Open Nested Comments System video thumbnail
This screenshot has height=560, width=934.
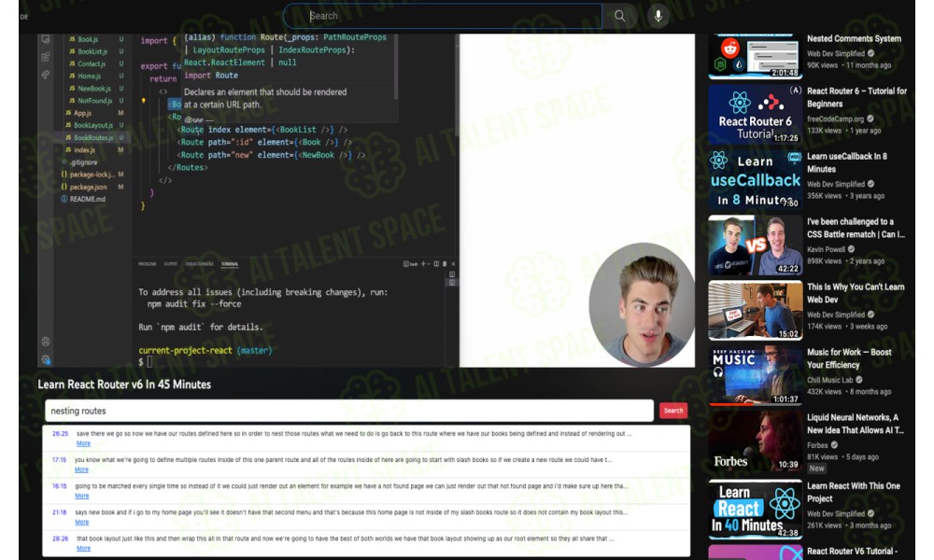[x=756, y=56]
